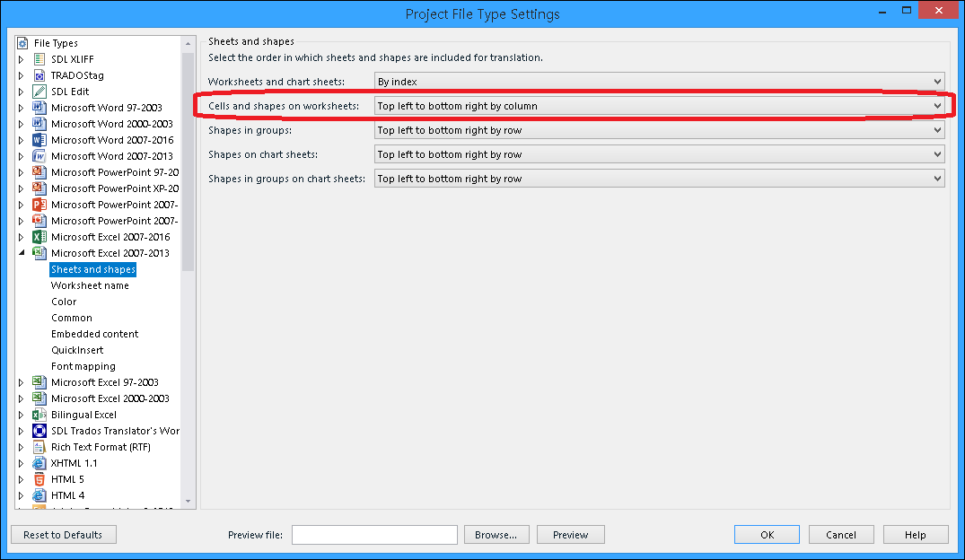Viewport: 965px width, 560px height.
Task: Click the HTML 5 file type icon
Action: 39,479
